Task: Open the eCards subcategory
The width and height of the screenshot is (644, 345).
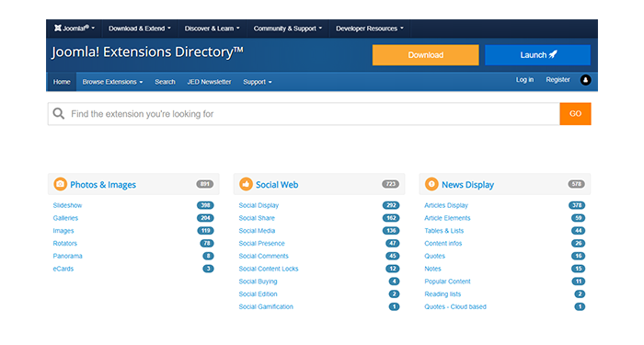Action: coord(63,269)
